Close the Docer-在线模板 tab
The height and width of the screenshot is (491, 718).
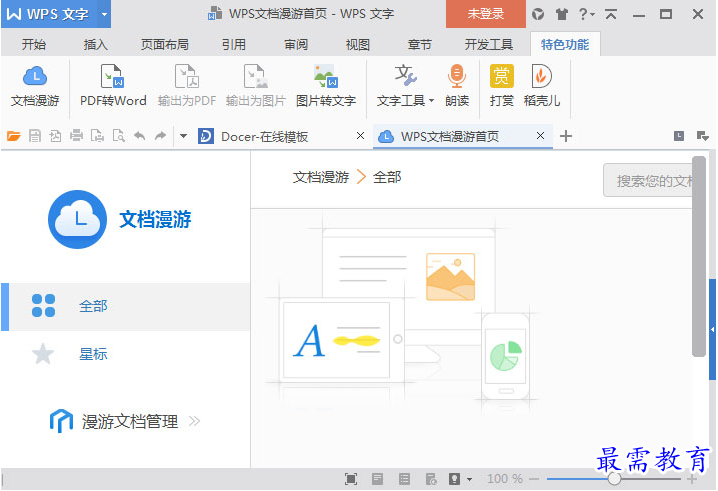point(360,136)
